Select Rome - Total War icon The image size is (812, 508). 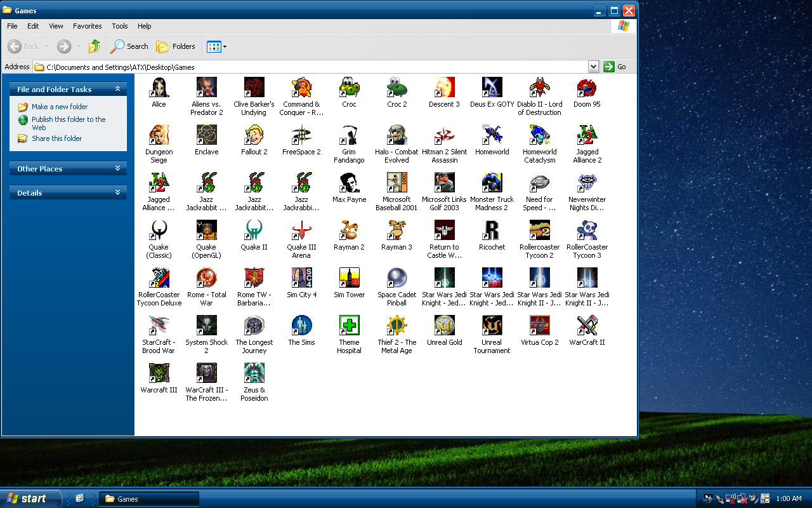point(207,277)
